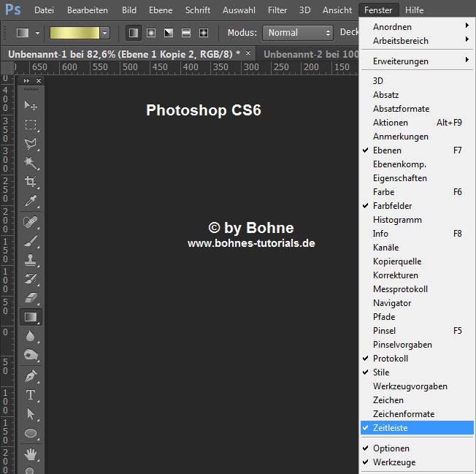Select the Magic Wand tool
Viewport: 476px width, 474px height.
pyautogui.click(x=31, y=163)
